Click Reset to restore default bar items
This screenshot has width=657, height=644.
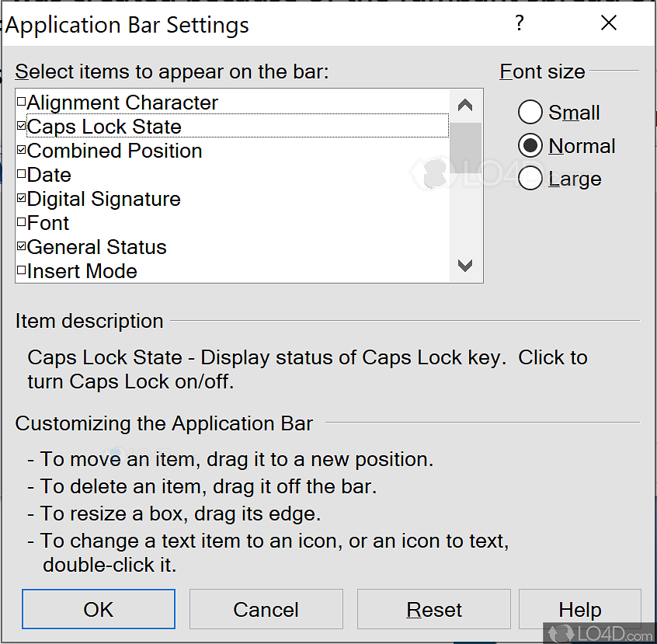pyautogui.click(x=434, y=610)
